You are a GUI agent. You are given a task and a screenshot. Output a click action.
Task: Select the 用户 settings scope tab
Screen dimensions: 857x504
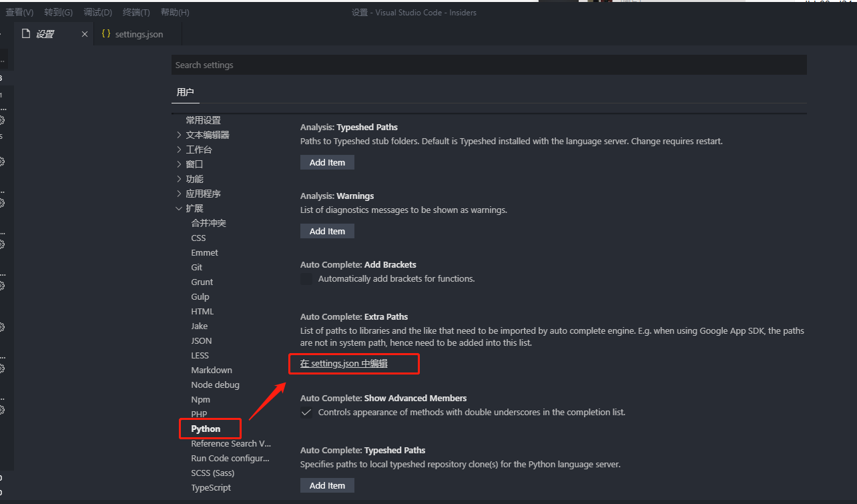185,92
